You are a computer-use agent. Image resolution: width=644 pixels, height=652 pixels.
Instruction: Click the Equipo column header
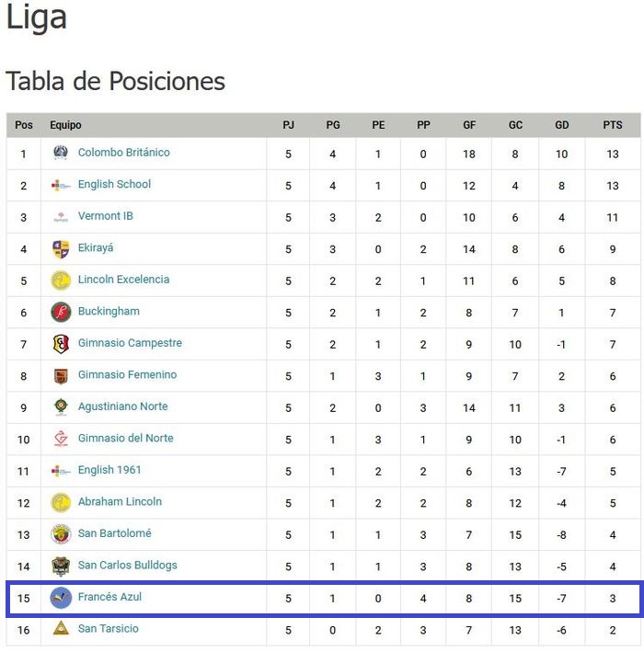65,125
